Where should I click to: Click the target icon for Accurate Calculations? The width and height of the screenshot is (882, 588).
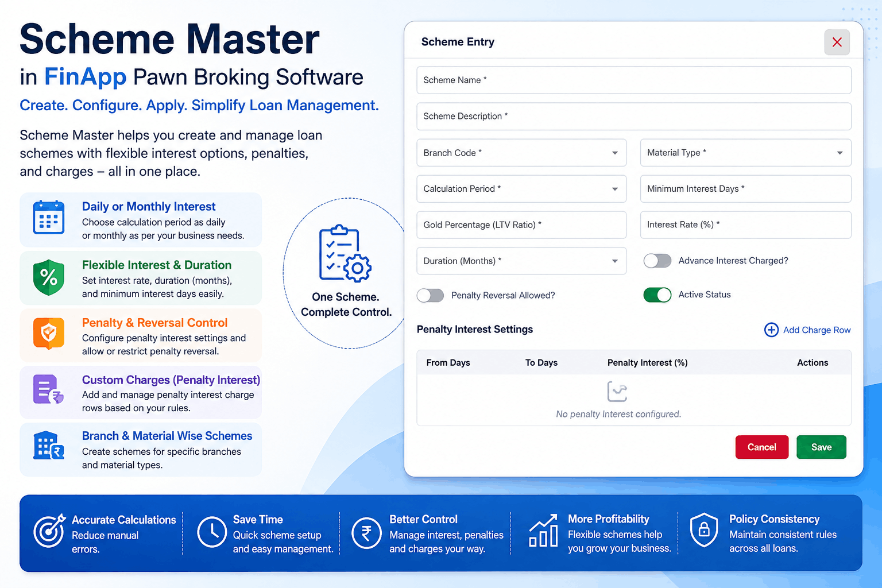pyautogui.click(x=49, y=531)
